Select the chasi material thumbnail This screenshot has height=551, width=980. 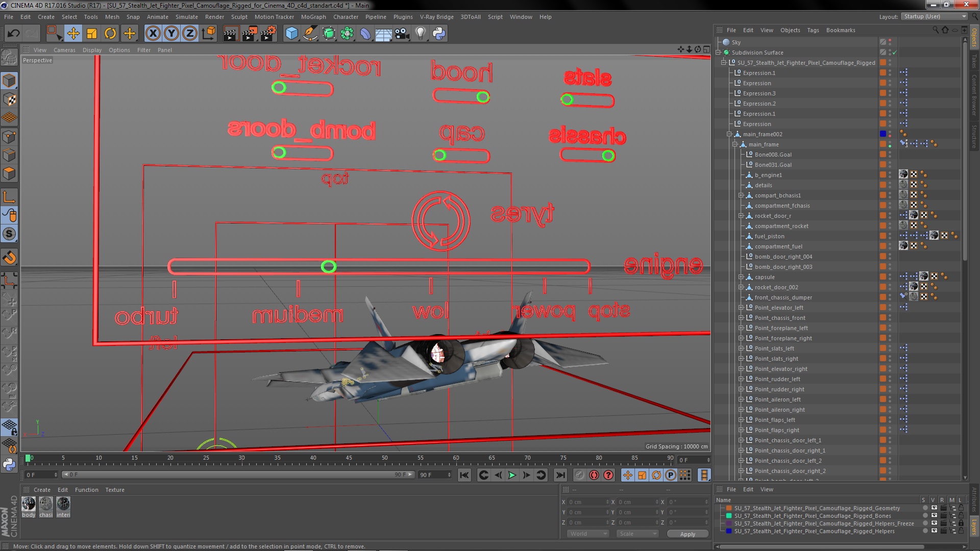click(x=46, y=504)
